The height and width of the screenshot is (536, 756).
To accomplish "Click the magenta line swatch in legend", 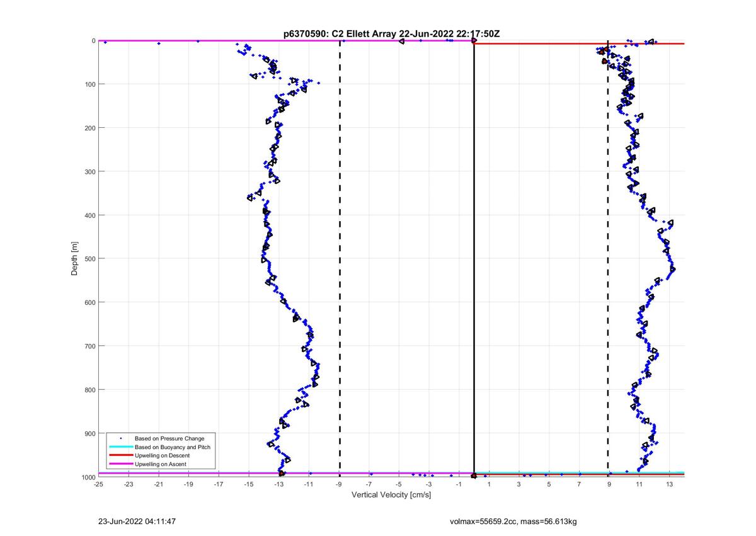I will click(120, 464).
